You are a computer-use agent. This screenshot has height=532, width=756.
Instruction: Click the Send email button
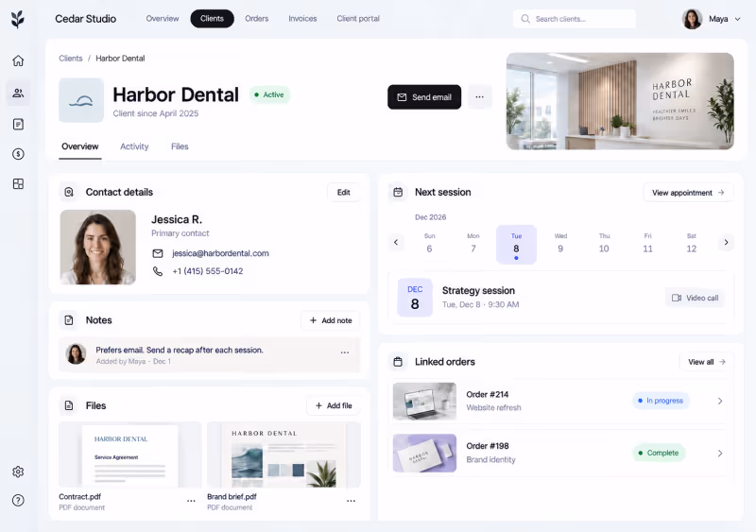coord(424,97)
